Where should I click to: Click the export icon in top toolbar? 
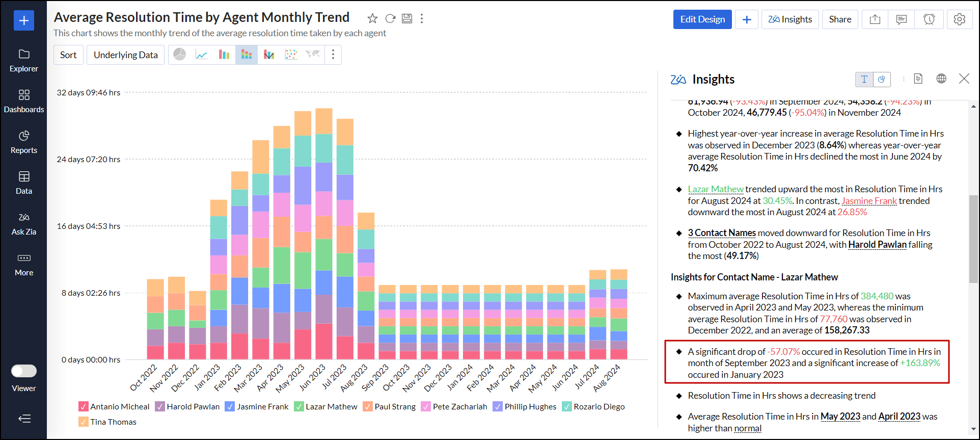(x=875, y=19)
